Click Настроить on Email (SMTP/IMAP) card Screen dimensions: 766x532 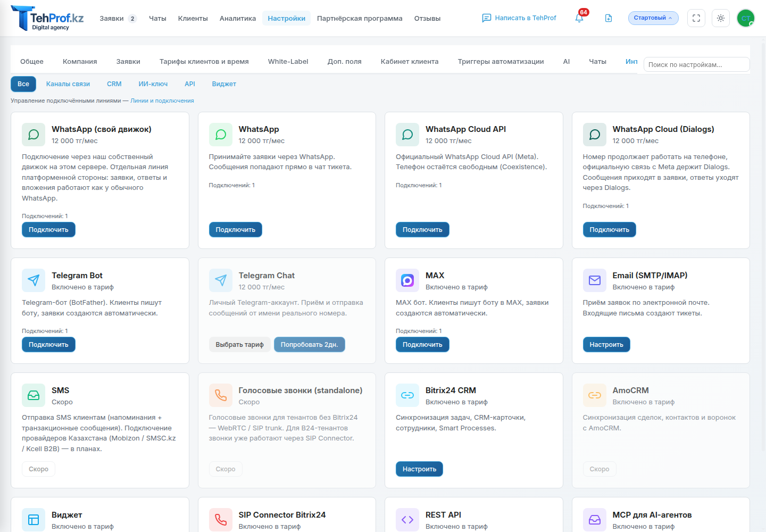pos(606,345)
